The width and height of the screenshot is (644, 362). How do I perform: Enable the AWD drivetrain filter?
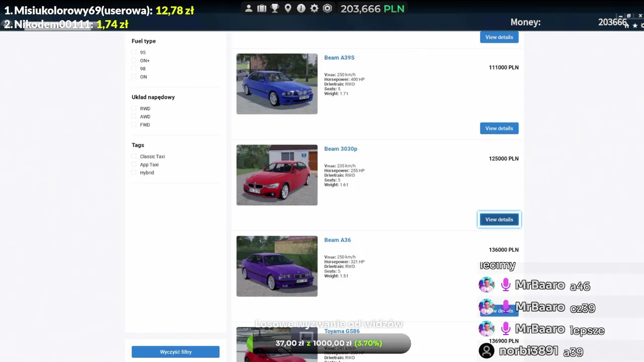(134, 117)
